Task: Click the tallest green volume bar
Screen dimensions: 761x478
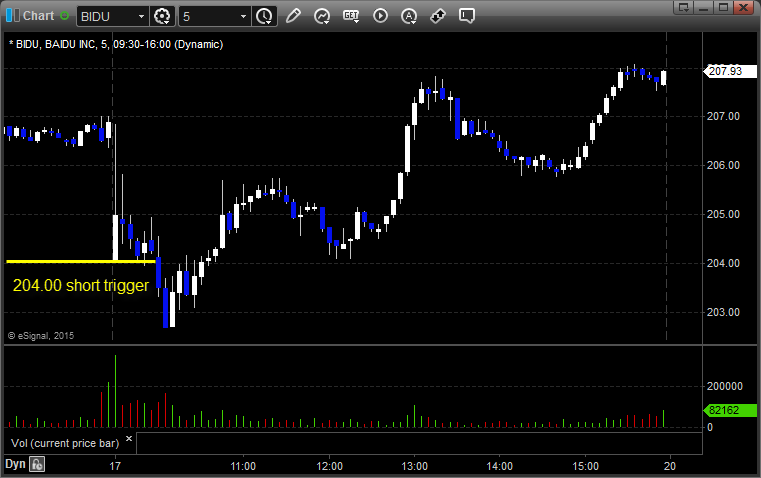Action: (x=116, y=391)
